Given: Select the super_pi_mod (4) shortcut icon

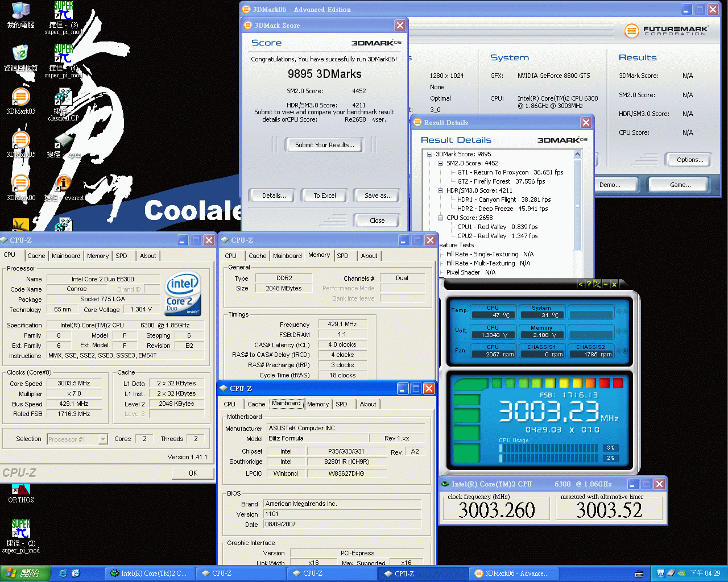Looking at the screenshot, I should [63, 55].
